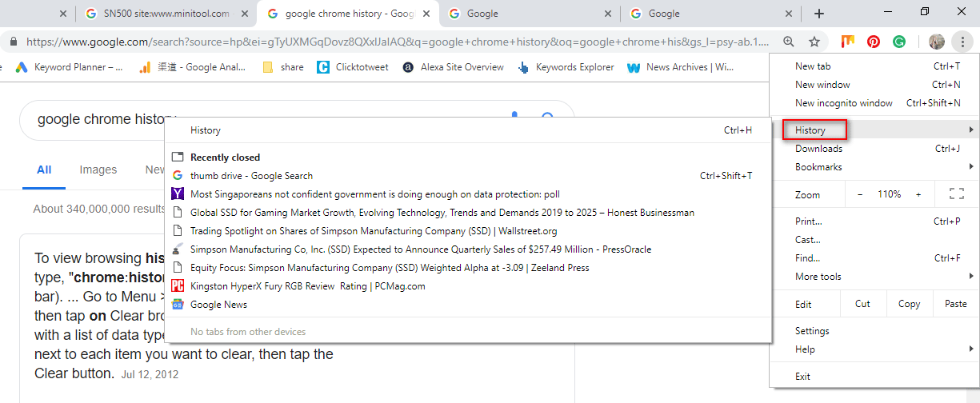Enter fullscreen using the zoom row icon
The image size is (980, 403).
coord(956,194)
